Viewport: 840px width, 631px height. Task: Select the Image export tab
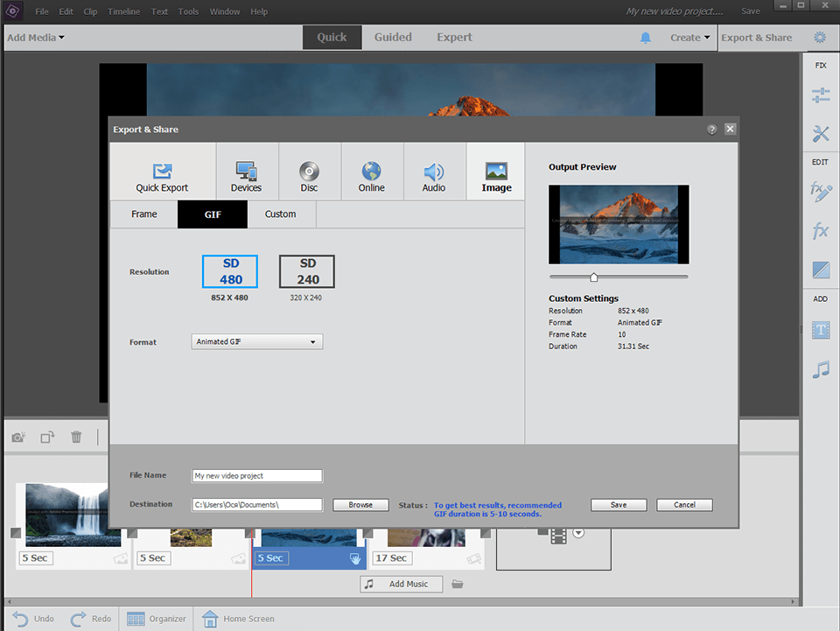tap(496, 172)
